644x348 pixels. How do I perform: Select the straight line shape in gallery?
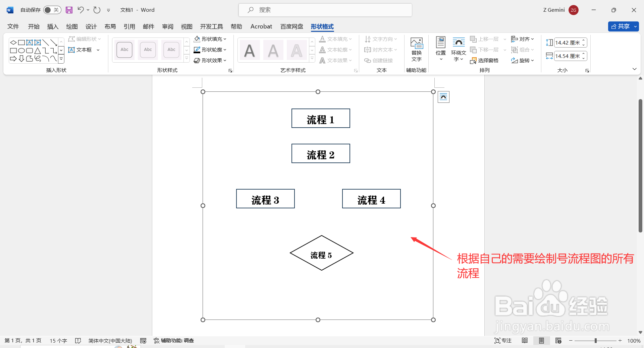(x=46, y=43)
